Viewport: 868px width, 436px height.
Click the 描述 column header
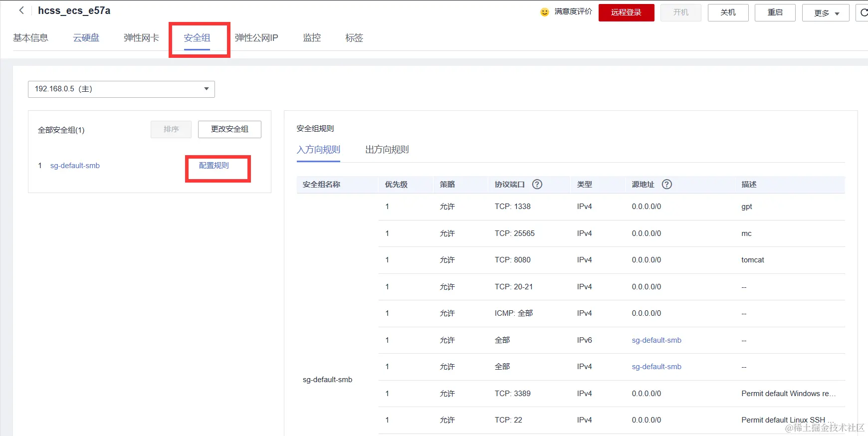click(749, 185)
